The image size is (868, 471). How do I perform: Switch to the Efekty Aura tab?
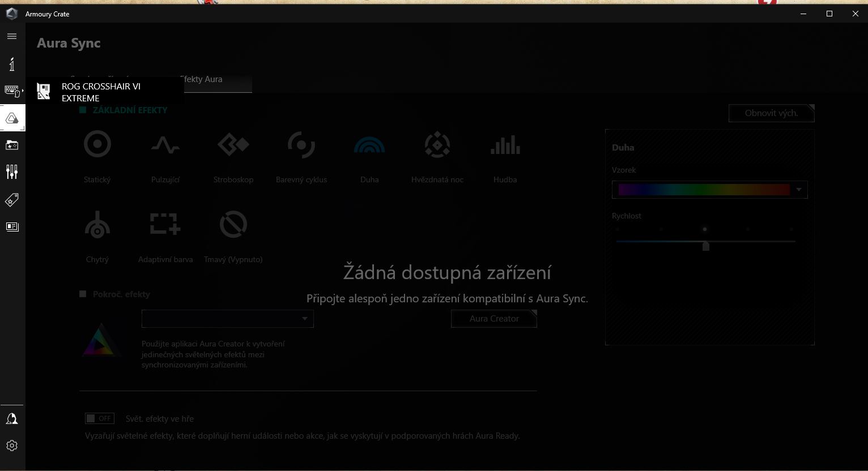tap(201, 79)
